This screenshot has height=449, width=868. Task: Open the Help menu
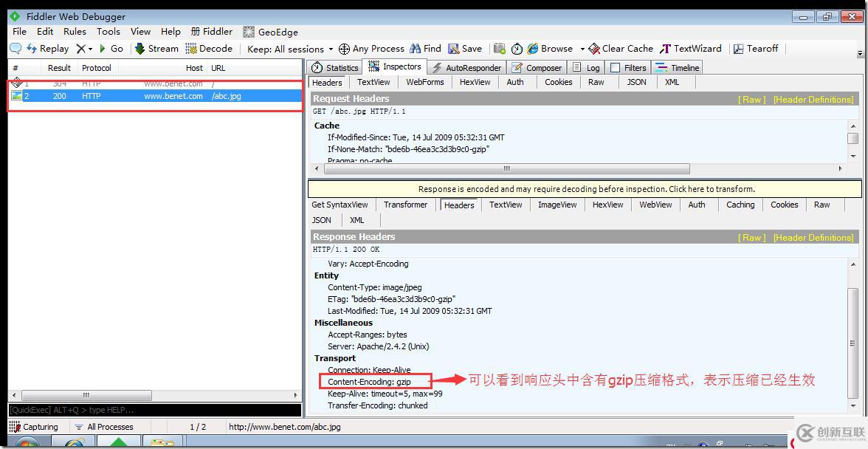point(170,32)
